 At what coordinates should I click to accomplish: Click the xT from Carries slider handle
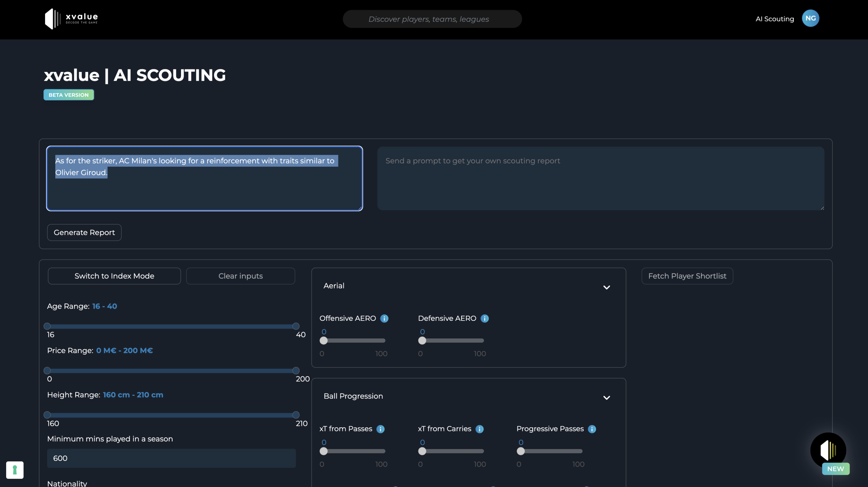pyautogui.click(x=422, y=451)
